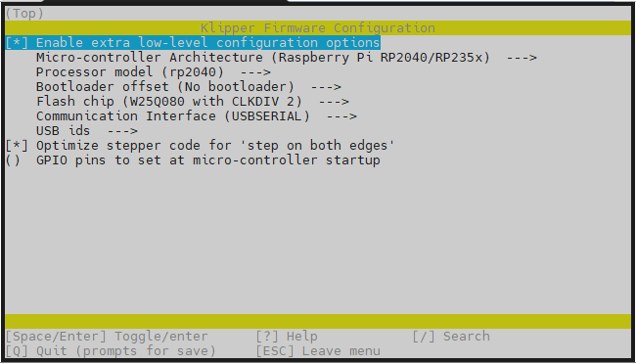Expand the Micro-controller Architecture submenu arrow
636x364 pixels.
click(522, 58)
